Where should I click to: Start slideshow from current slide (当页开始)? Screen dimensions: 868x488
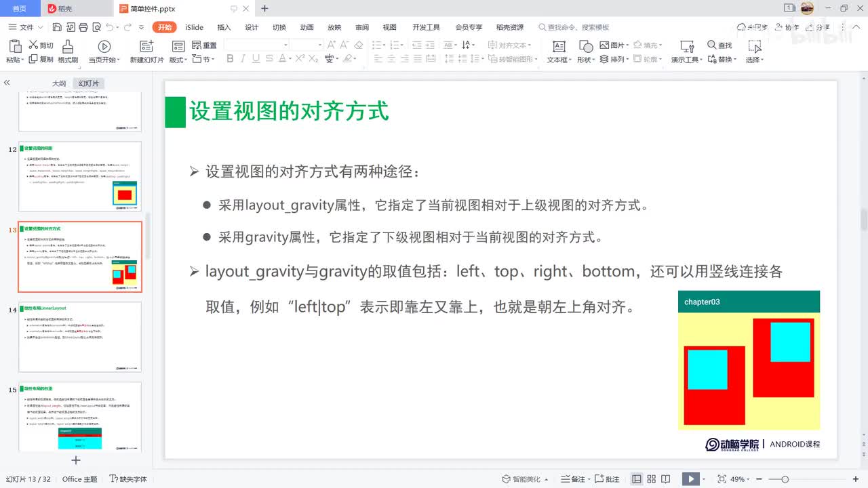tap(104, 46)
